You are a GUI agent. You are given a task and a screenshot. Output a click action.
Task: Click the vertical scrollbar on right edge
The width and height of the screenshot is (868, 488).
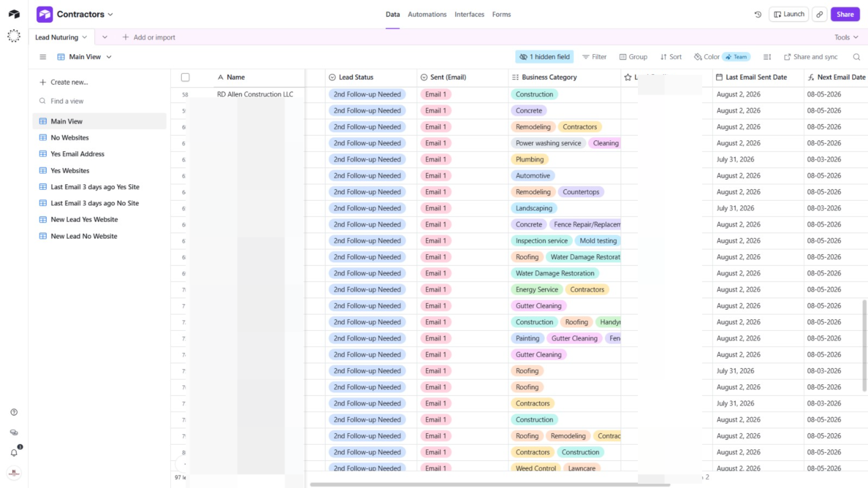(864, 345)
